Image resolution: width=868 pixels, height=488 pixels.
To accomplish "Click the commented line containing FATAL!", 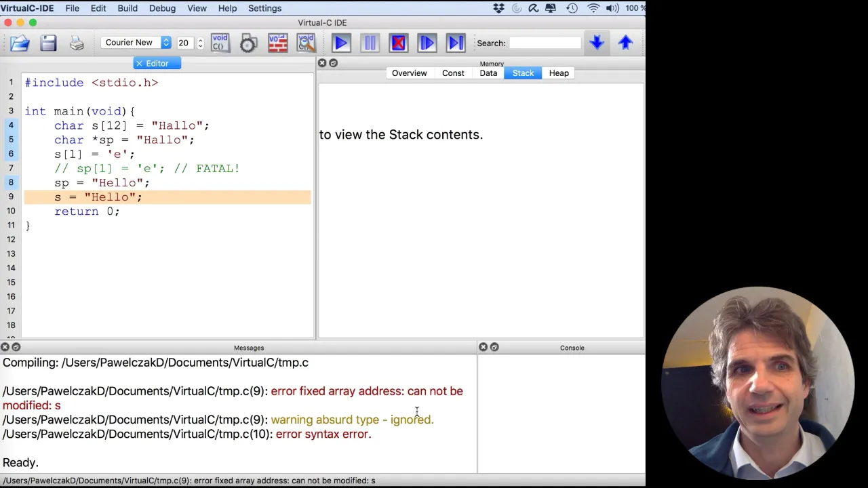I will tap(147, 168).
